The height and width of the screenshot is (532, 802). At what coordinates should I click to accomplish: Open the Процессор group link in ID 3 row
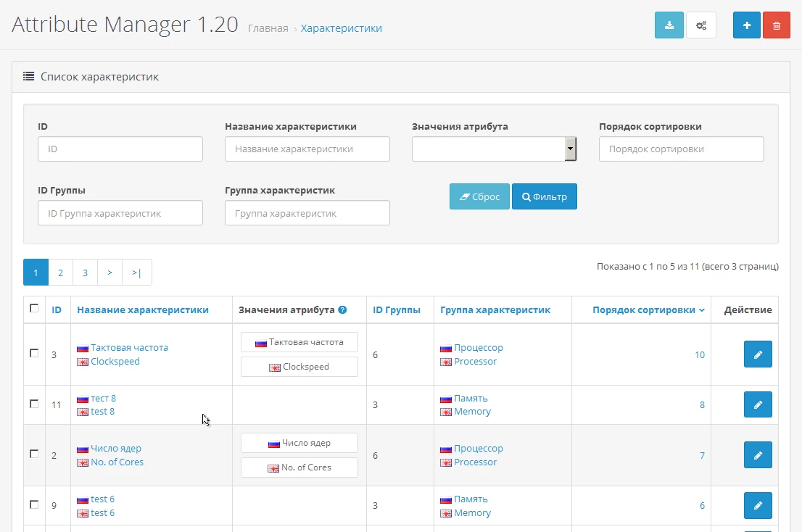coord(479,347)
